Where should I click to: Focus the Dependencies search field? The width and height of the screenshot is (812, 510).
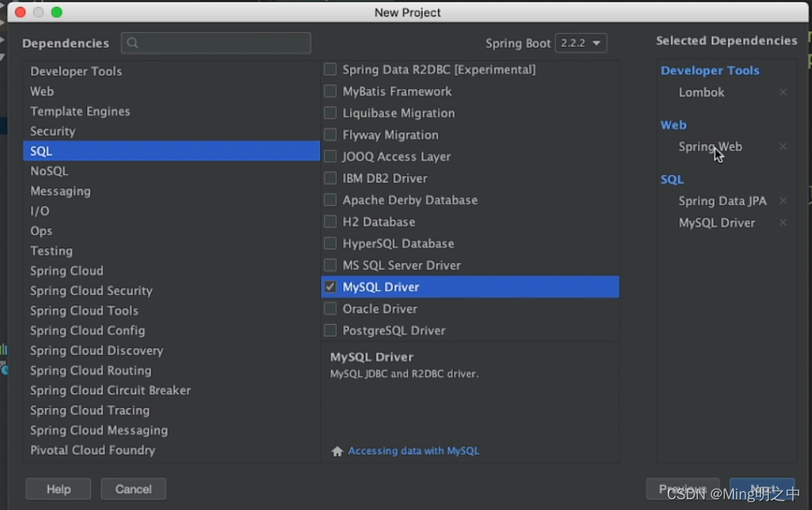coord(216,43)
